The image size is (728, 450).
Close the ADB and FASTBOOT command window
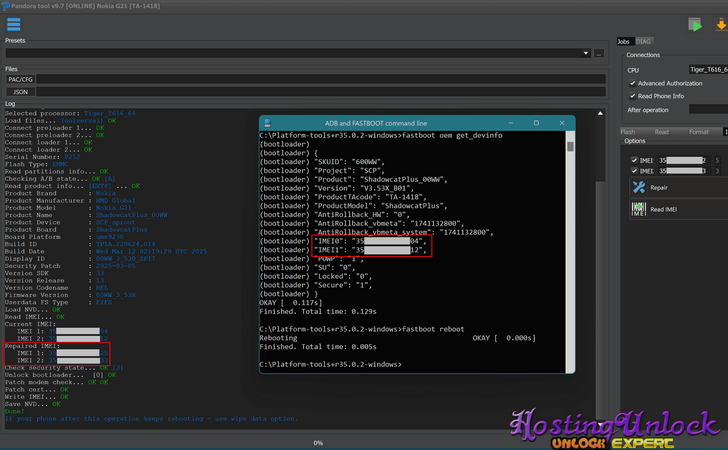(x=565, y=121)
